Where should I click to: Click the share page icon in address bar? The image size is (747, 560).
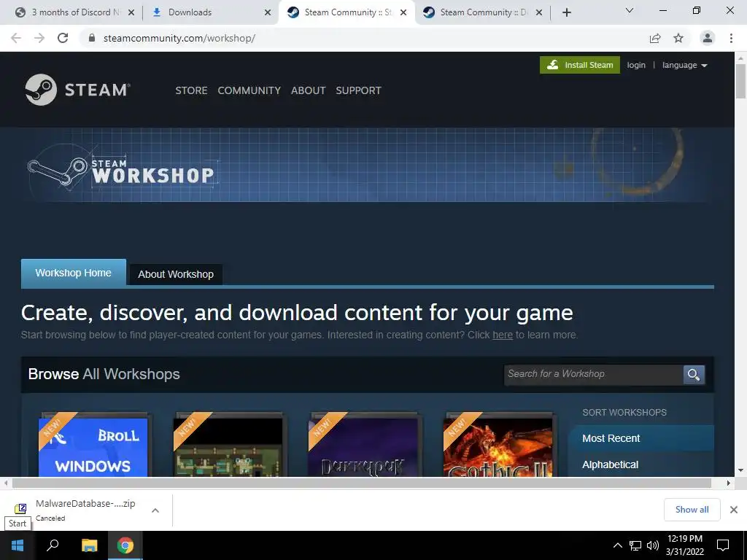(655, 38)
